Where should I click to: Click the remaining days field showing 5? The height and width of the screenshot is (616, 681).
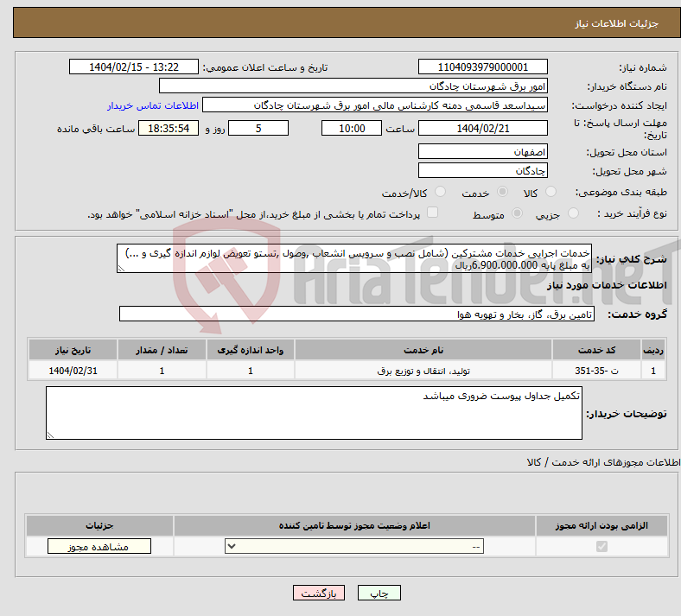pos(258,128)
